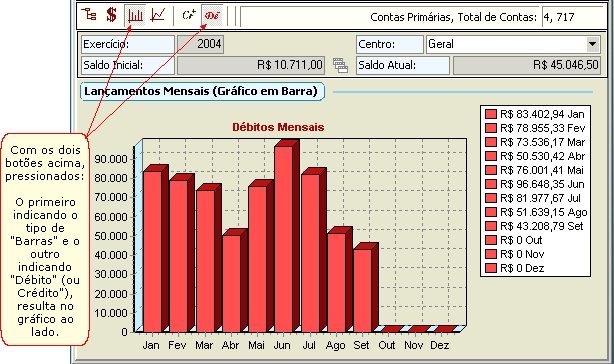Click the calculator icon beside Saldo Inicial
The image size is (614, 364).
click(340, 65)
